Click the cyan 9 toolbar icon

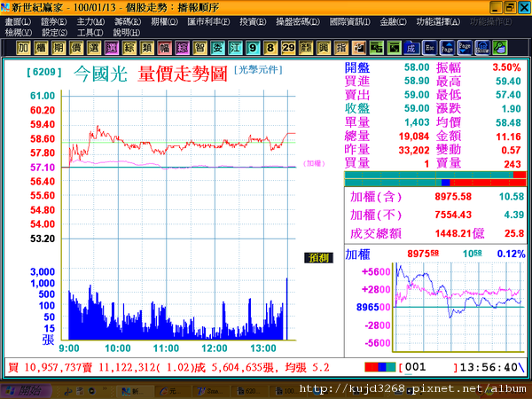pos(253,48)
